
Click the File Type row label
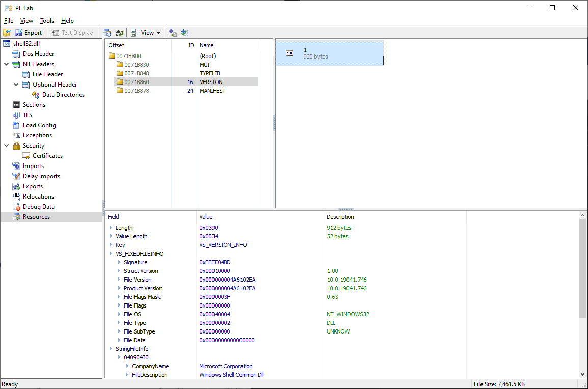pyautogui.click(x=135, y=323)
